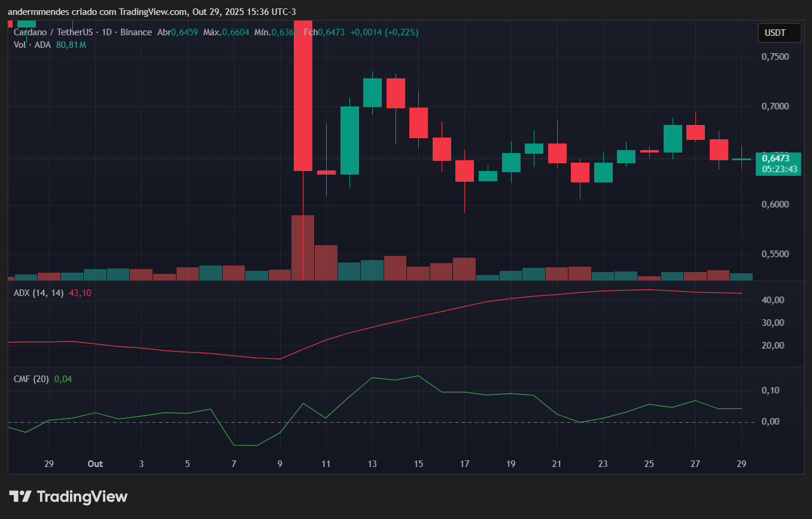
Task: Toggle the volume reading 80,81 M
Action: pos(71,44)
